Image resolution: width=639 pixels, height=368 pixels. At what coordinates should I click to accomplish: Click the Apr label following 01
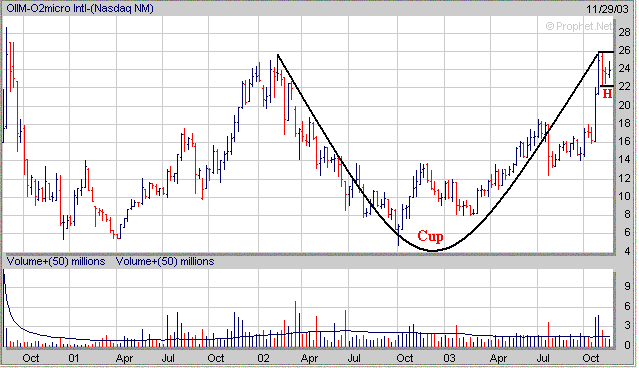coord(124,359)
